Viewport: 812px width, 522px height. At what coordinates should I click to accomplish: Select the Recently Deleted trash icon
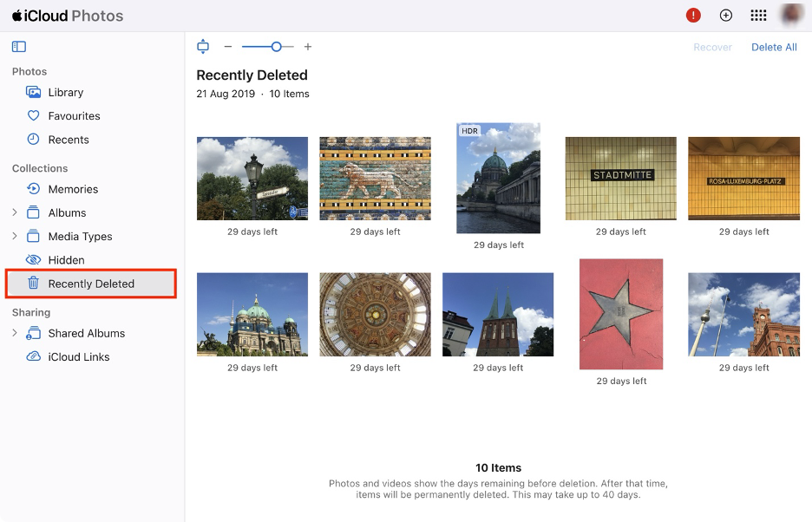[x=35, y=284]
